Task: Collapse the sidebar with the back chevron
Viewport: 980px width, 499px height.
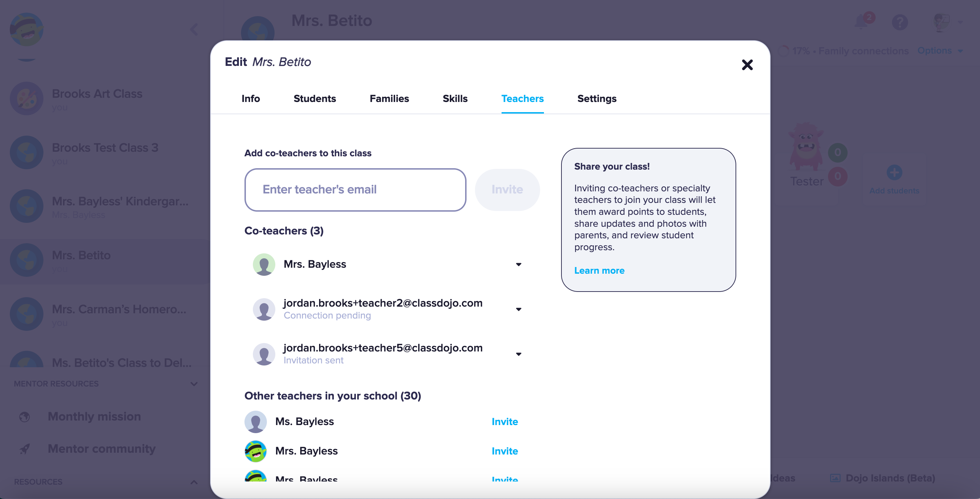Action: [194, 29]
